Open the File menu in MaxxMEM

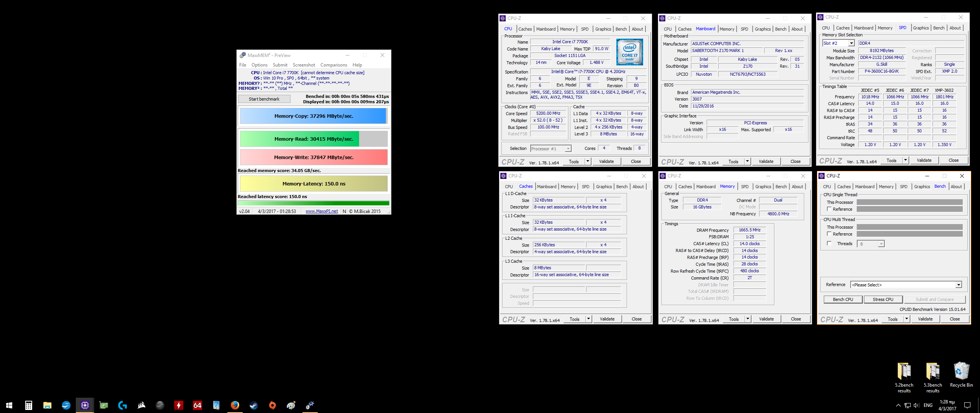point(243,65)
